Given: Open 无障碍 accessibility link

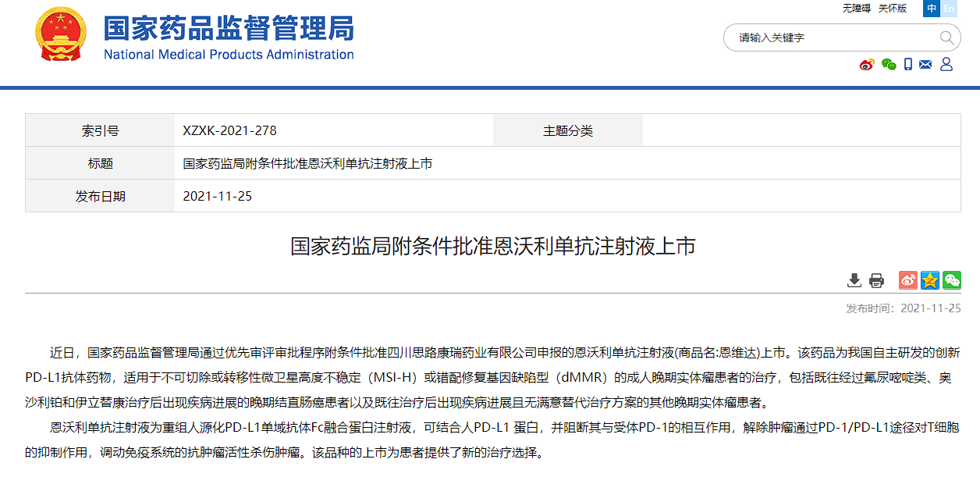Looking at the screenshot, I should [x=856, y=9].
